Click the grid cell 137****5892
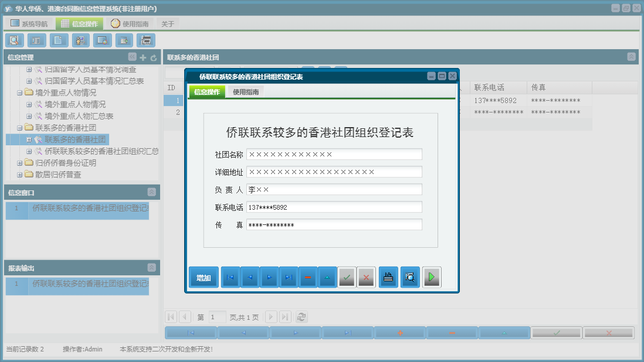Viewport: 644px width, 362px height. (499, 100)
